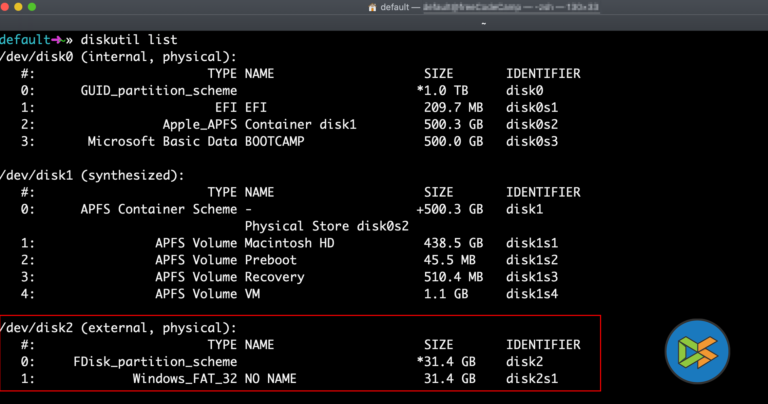Click the home folder icon in title bar
The height and width of the screenshot is (404, 768).
(373, 7)
